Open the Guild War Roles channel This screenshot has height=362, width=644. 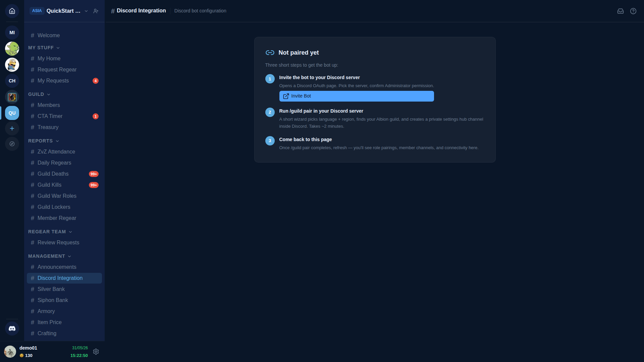64,196
